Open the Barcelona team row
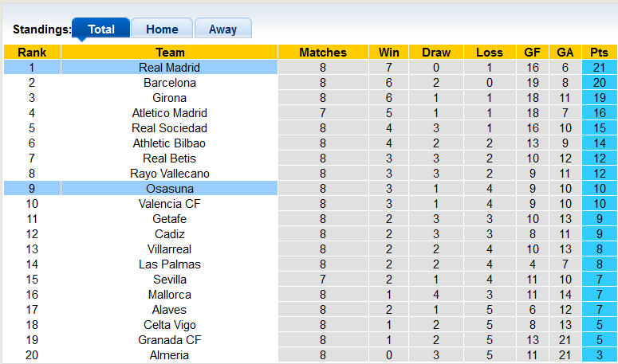Viewport: 618px width, 364px height. [x=170, y=83]
